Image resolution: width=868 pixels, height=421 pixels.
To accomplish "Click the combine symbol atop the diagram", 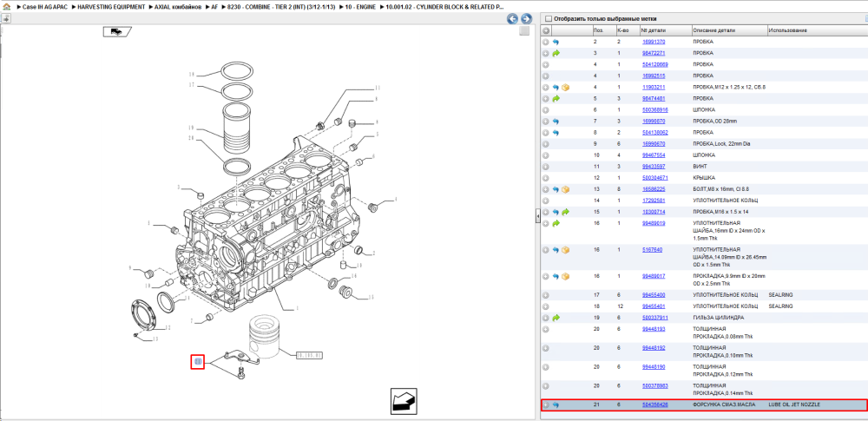I will [x=116, y=31].
